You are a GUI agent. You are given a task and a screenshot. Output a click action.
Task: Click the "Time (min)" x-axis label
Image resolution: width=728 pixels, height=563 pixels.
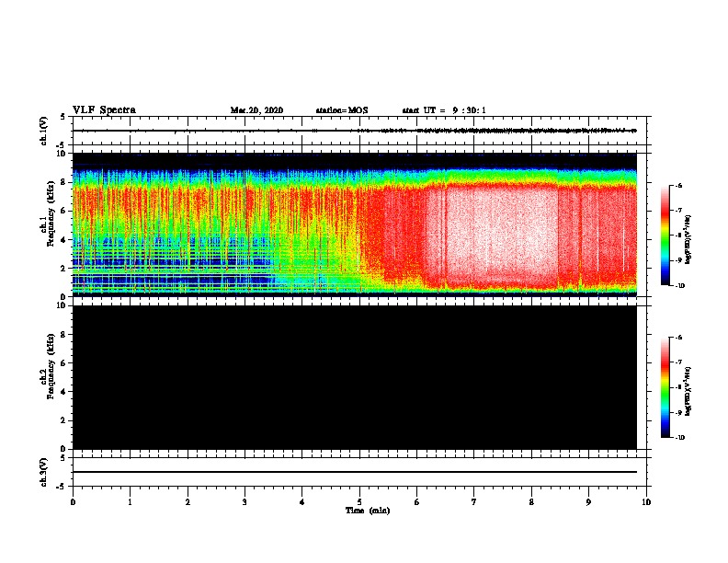368,511
